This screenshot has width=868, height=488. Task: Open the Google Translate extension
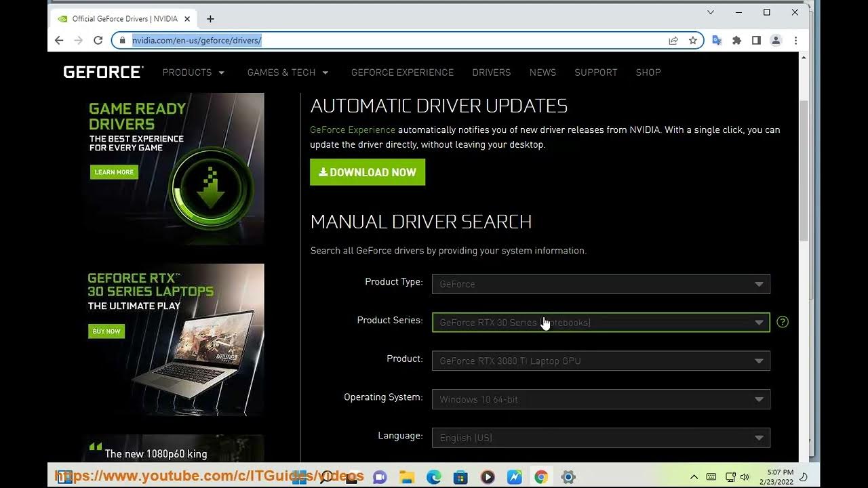[x=717, y=41]
